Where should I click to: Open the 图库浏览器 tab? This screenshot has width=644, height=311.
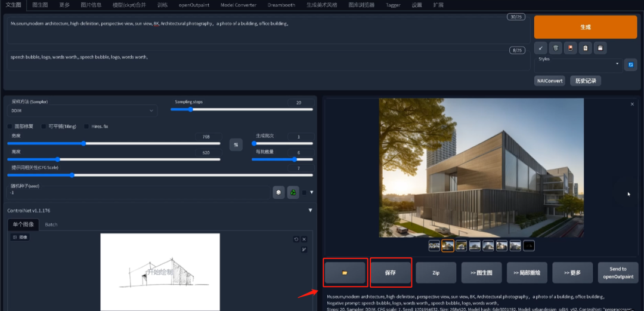pos(361,5)
